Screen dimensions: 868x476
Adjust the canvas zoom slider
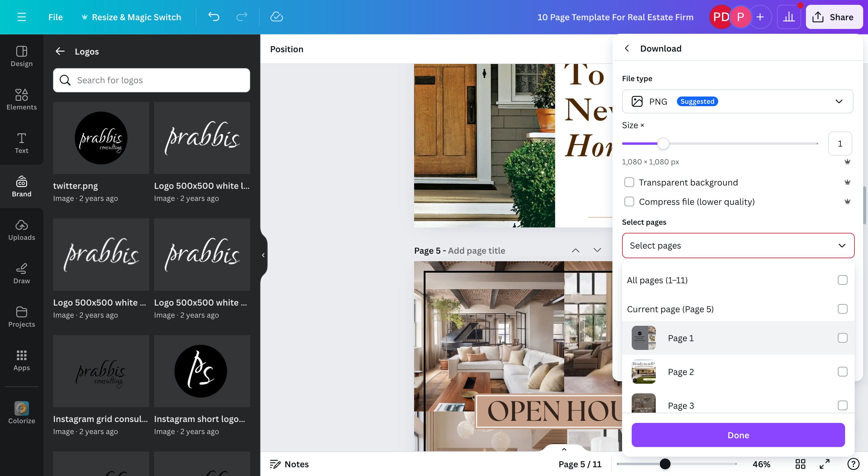click(665, 464)
